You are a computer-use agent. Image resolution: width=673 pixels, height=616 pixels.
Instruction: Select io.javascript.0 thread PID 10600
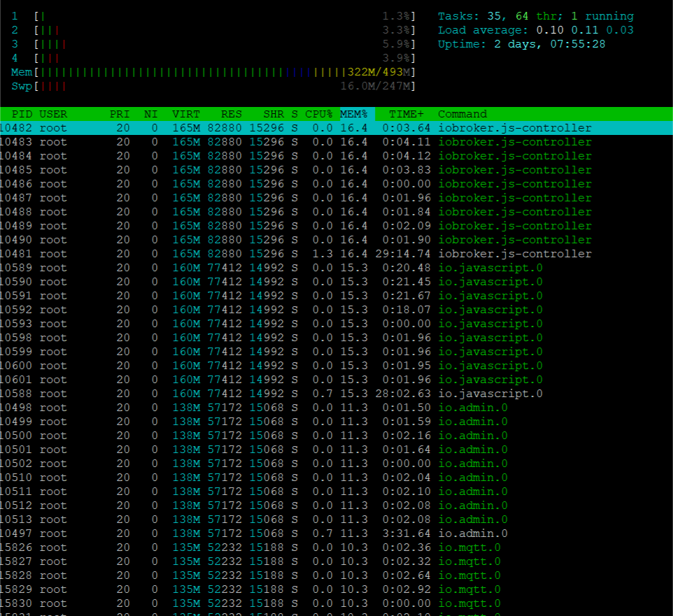tap(336, 366)
